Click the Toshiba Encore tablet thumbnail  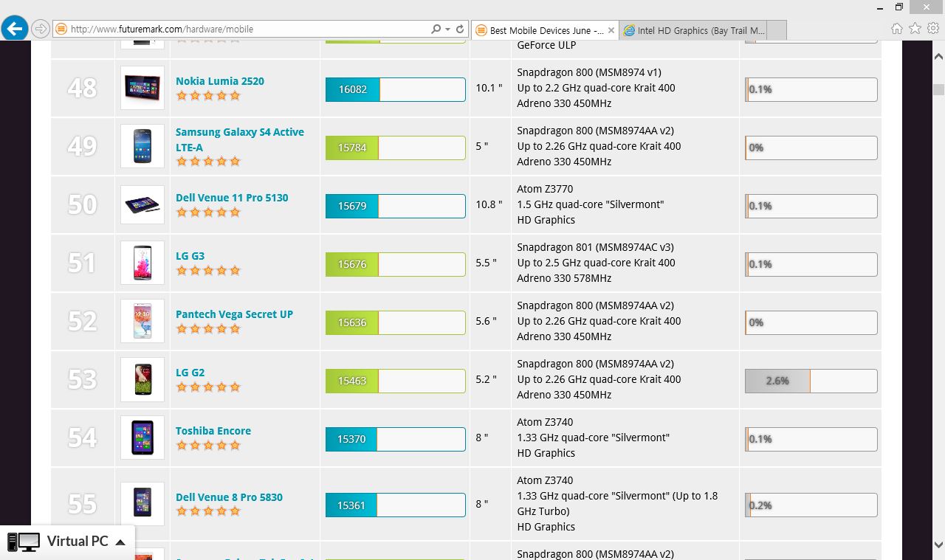click(142, 438)
